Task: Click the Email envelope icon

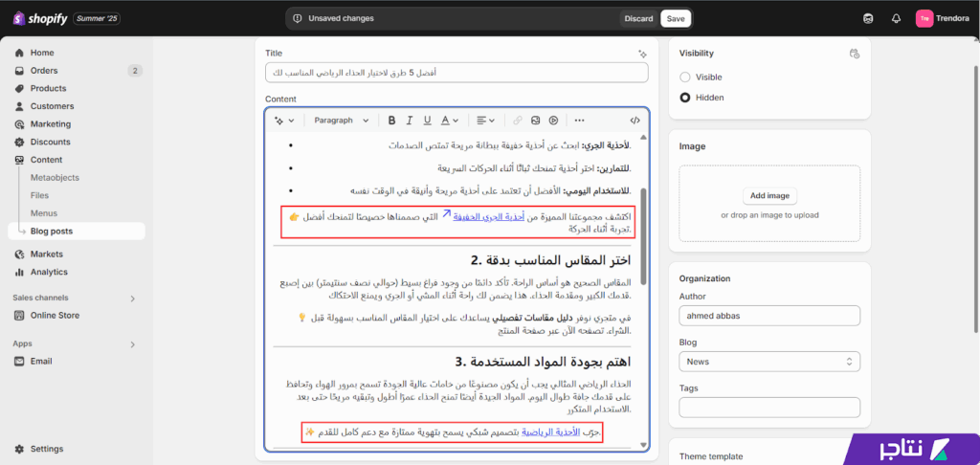Action: coord(19,362)
